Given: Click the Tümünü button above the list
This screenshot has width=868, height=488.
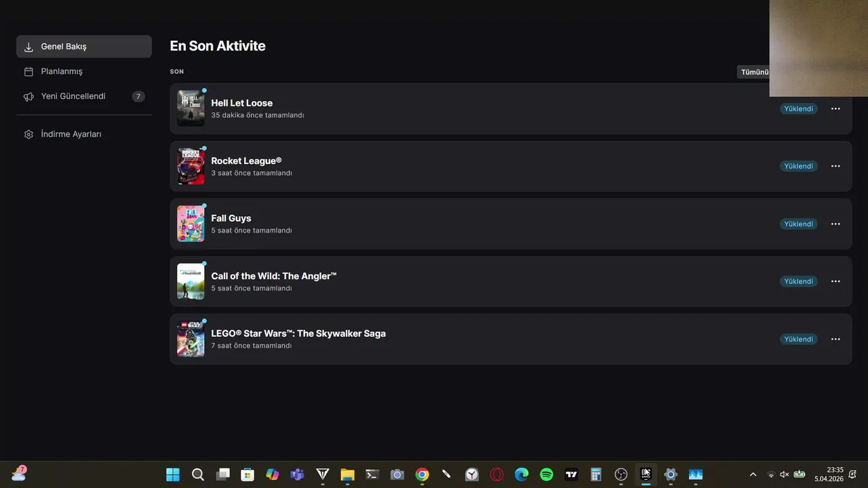Looking at the screenshot, I should click(x=753, y=72).
